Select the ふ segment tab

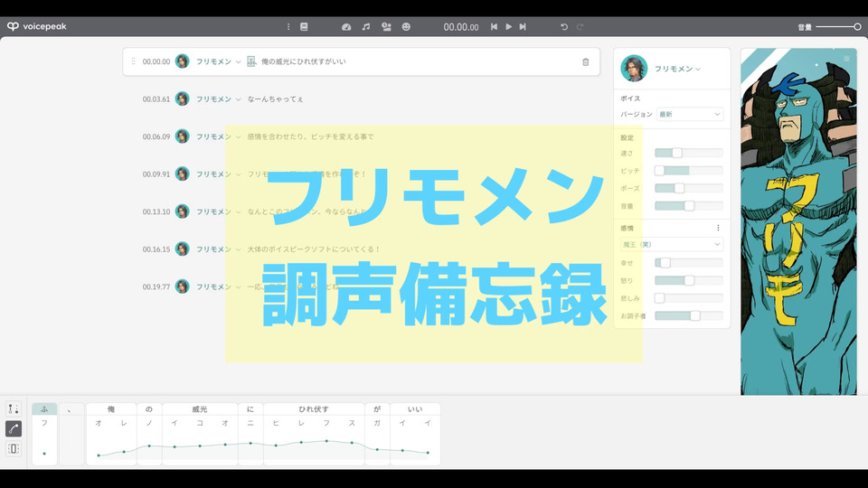pyautogui.click(x=44, y=408)
